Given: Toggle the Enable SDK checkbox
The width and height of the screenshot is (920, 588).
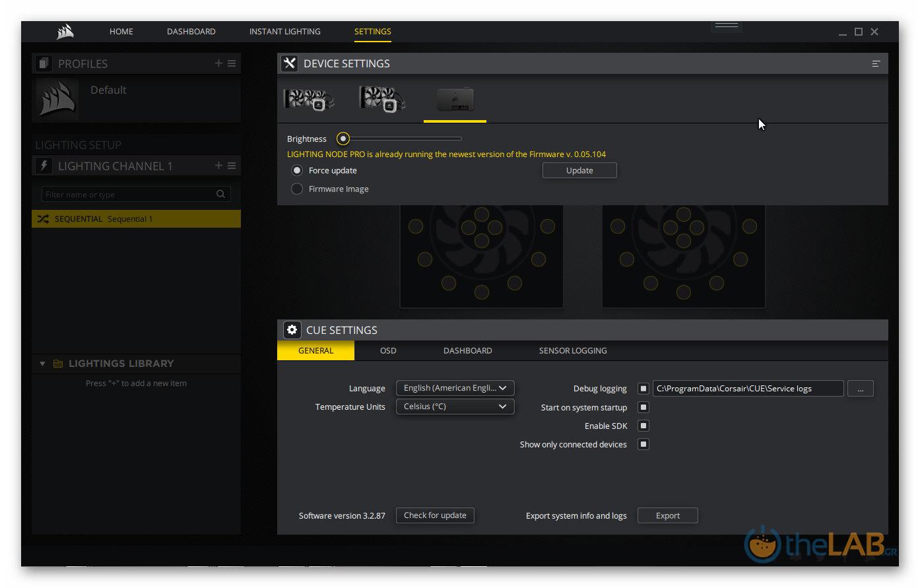Looking at the screenshot, I should (x=643, y=426).
